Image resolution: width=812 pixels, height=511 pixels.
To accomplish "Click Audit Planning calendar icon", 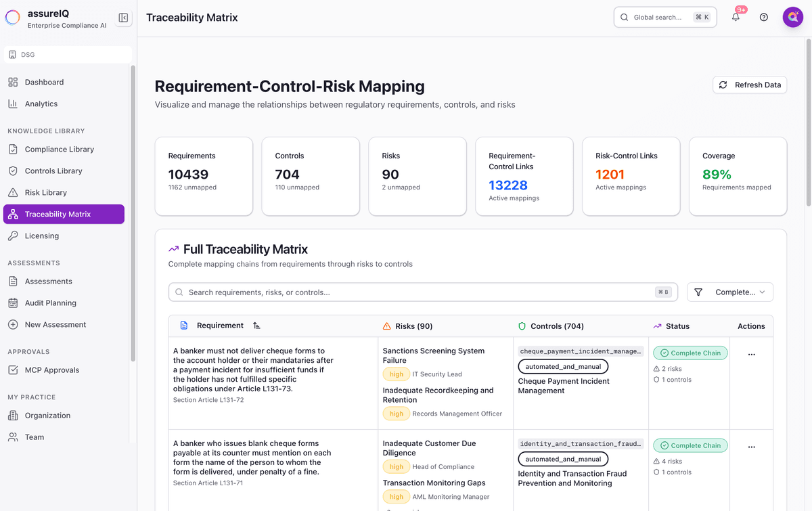I will point(13,303).
